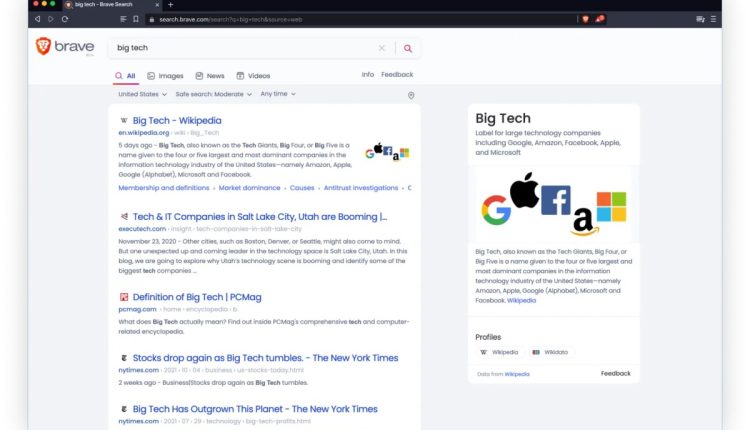Switch to the Images tab

165,76
